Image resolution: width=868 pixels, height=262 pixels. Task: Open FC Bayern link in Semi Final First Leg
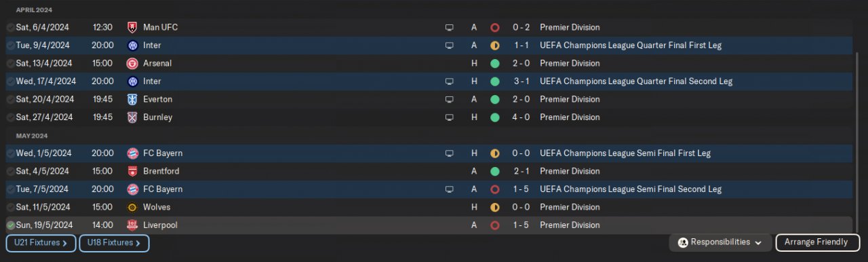point(163,153)
